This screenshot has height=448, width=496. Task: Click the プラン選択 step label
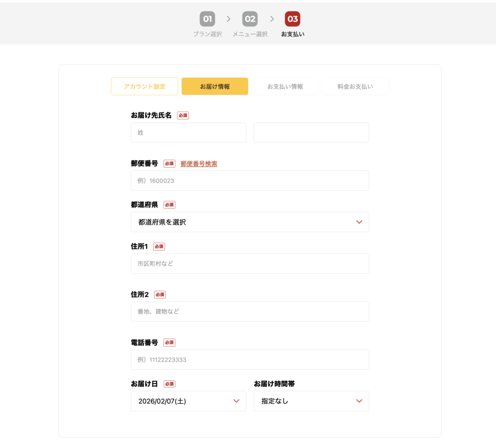click(207, 34)
